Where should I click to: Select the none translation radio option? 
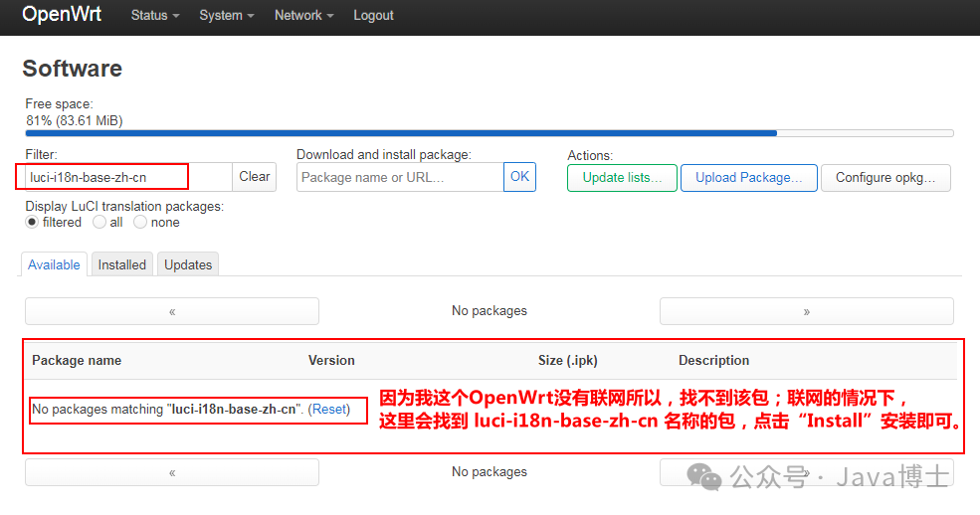140,223
